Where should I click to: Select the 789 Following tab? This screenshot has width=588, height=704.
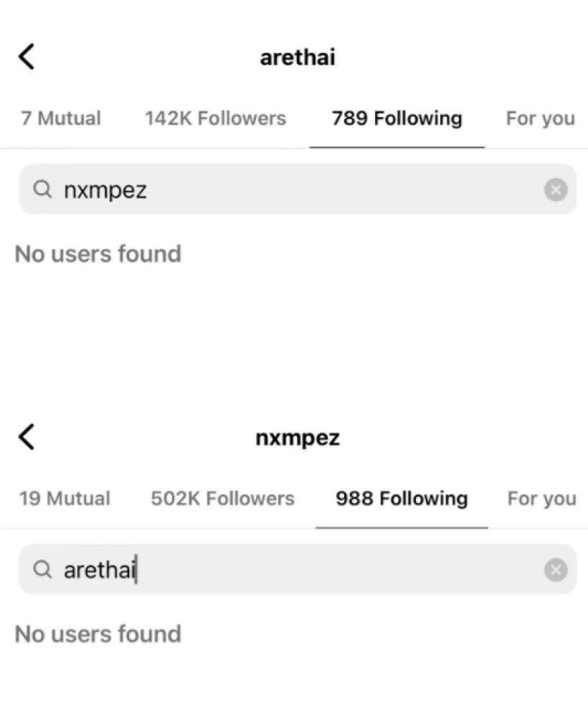[x=397, y=118]
